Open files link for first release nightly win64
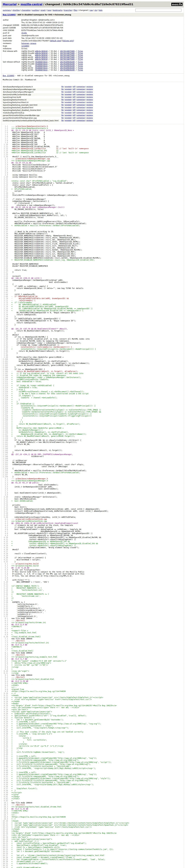Image resolution: width=185 pixels, height=868 pixels. (x=80, y=59)
